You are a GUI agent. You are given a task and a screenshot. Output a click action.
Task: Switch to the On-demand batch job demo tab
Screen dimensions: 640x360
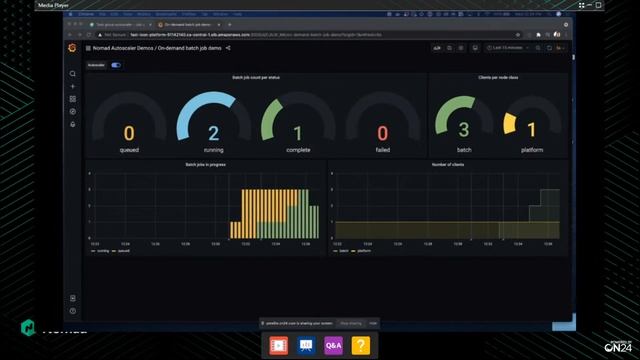[188, 24]
